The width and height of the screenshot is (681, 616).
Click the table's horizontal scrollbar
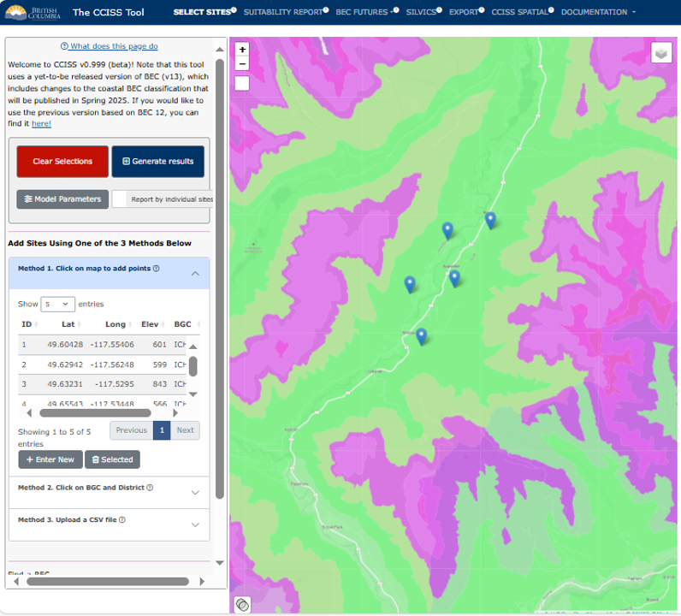(94, 412)
